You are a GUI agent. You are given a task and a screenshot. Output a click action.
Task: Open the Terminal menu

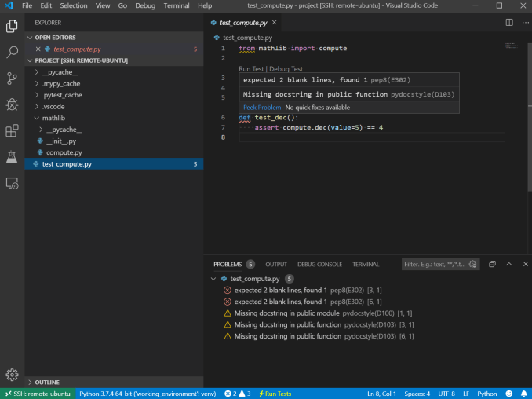coord(177,5)
